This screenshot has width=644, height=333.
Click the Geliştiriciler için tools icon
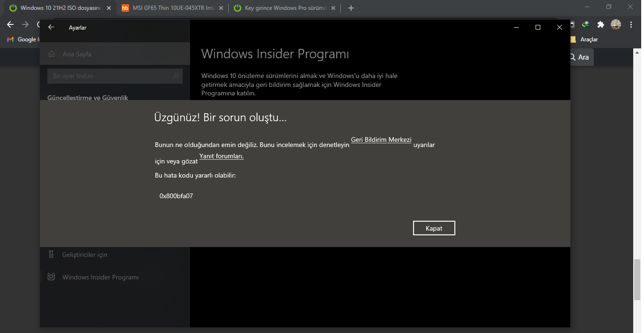(52, 255)
